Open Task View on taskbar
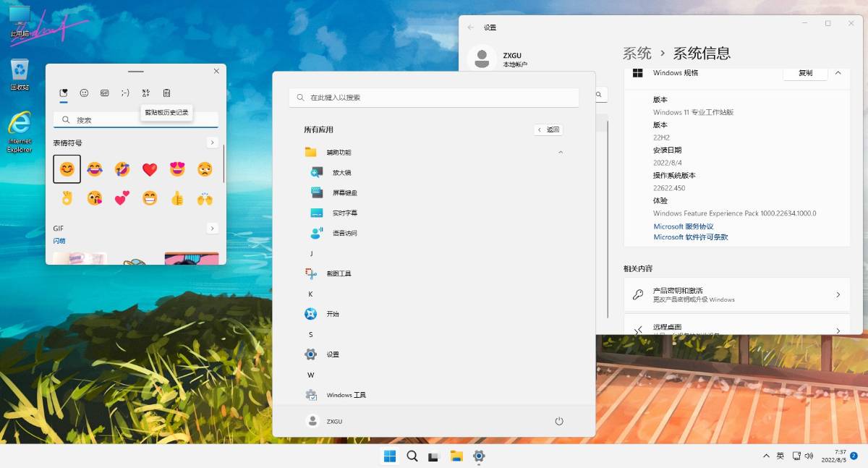This screenshot has width=868, height=468. click(x=434, y=456)
